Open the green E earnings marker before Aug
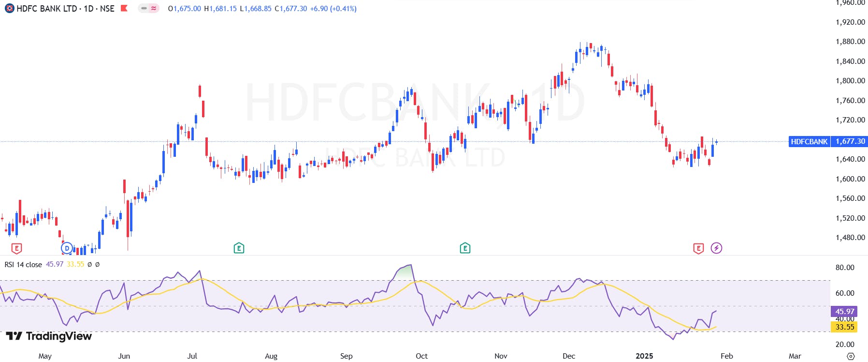This screenshot has width=868, height=362. 239,248
